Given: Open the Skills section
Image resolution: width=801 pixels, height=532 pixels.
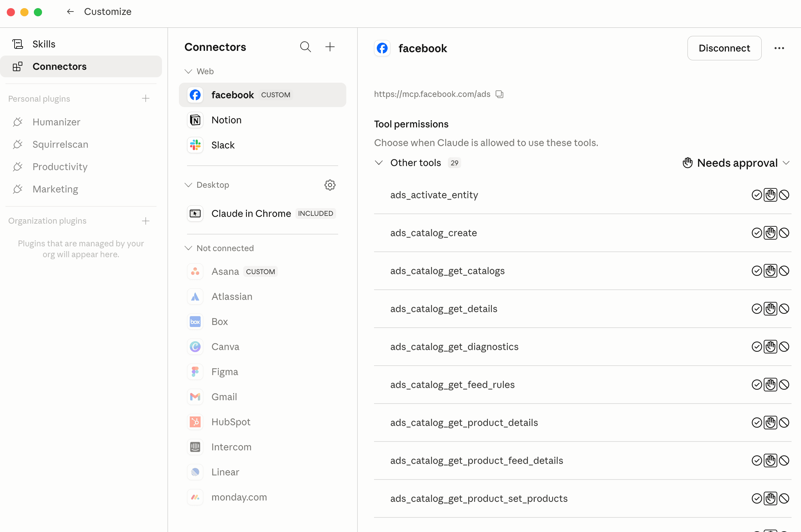Looking at the screenshot, I should [x=81, y=44].
